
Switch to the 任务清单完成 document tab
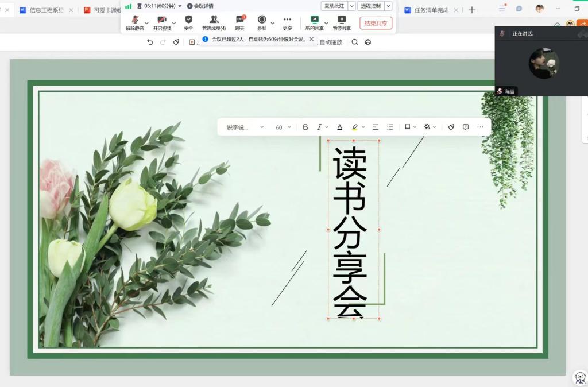[431, 10]
